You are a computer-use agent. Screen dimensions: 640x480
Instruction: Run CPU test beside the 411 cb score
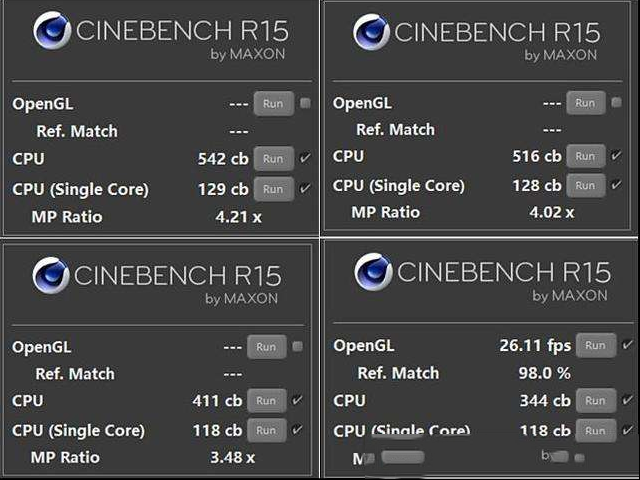click(267, 400)
